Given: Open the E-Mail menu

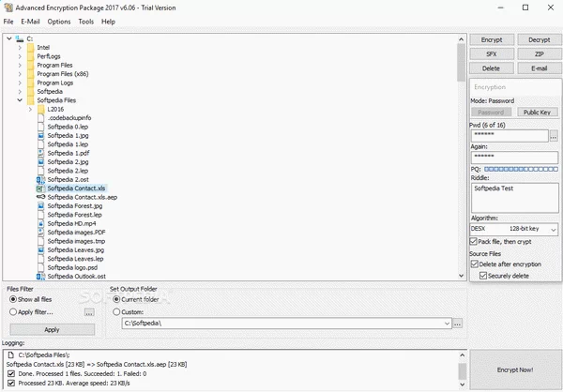Looking at the screenshot, I should [30, 21].
